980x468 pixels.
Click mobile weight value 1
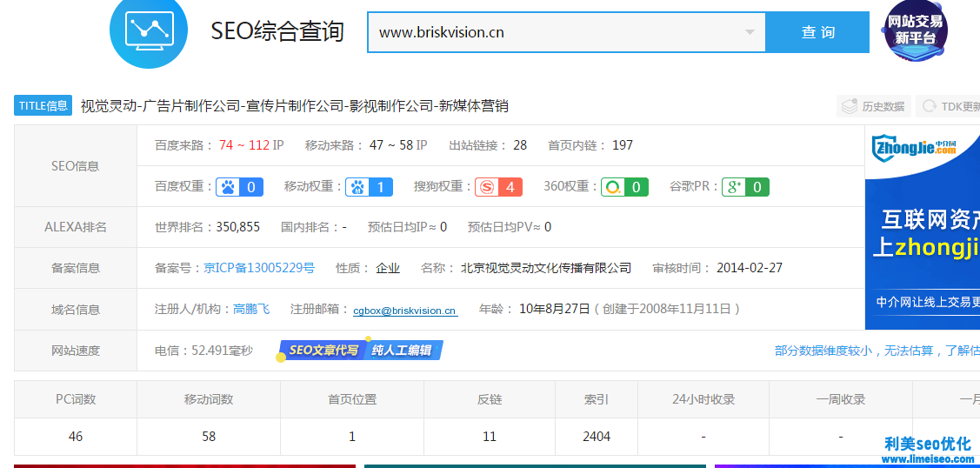click(381, 187)
